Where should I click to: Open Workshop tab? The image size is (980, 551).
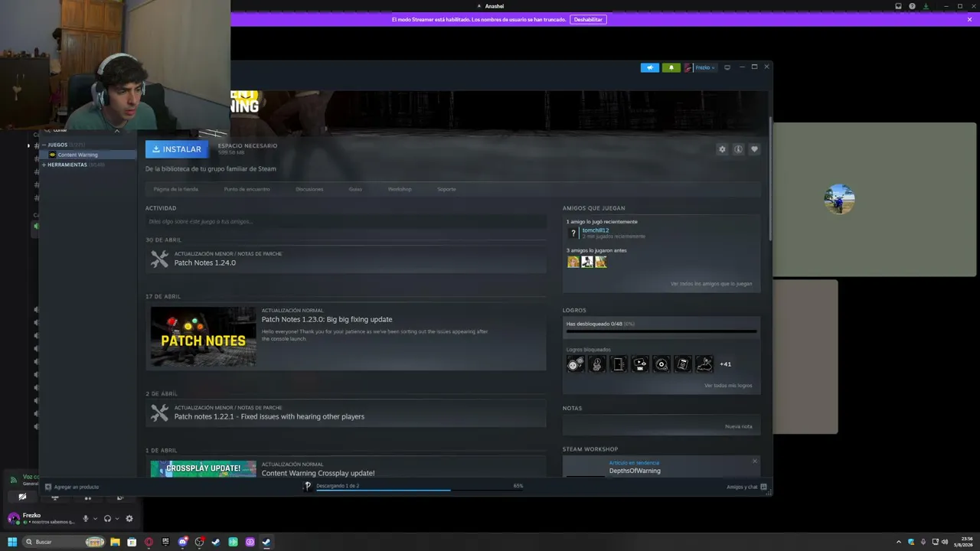[x=400, y=189]
